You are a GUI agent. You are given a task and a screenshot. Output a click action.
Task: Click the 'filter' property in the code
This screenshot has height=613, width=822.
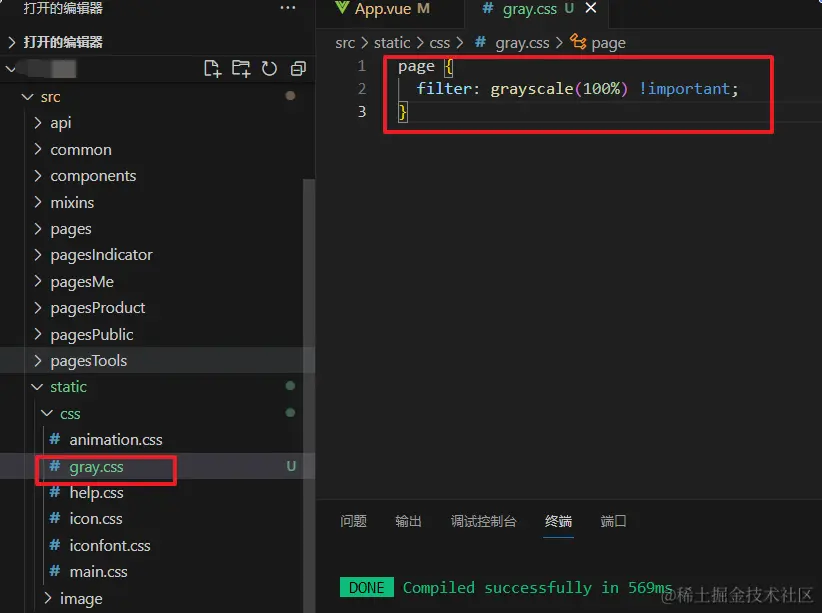click(x=444, y=89)
